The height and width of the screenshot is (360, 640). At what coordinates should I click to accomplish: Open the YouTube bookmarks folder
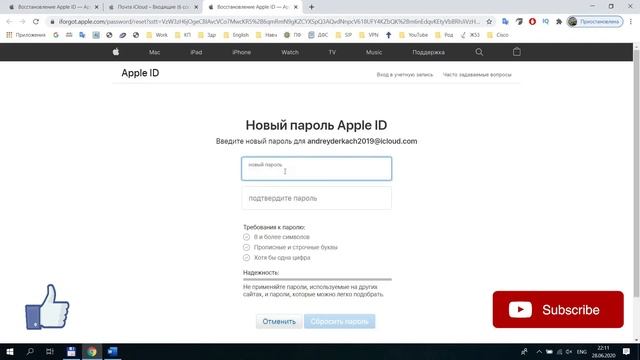pyautogui.click(x=413, y=35)
